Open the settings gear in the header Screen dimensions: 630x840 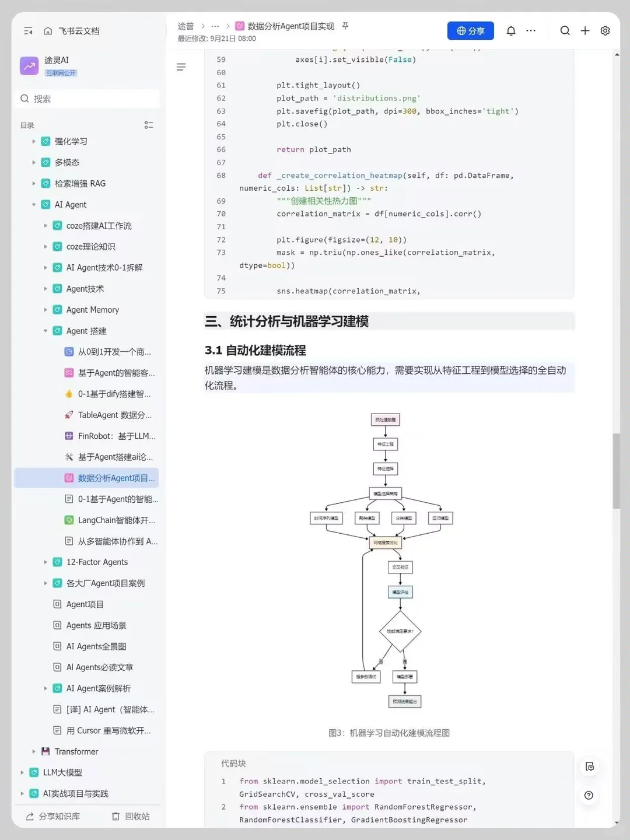605,31
